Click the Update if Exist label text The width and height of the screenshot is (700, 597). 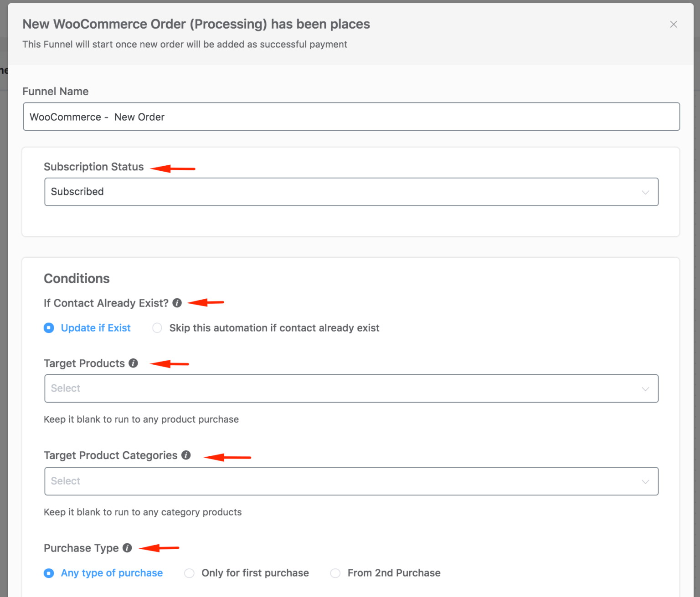96,328
